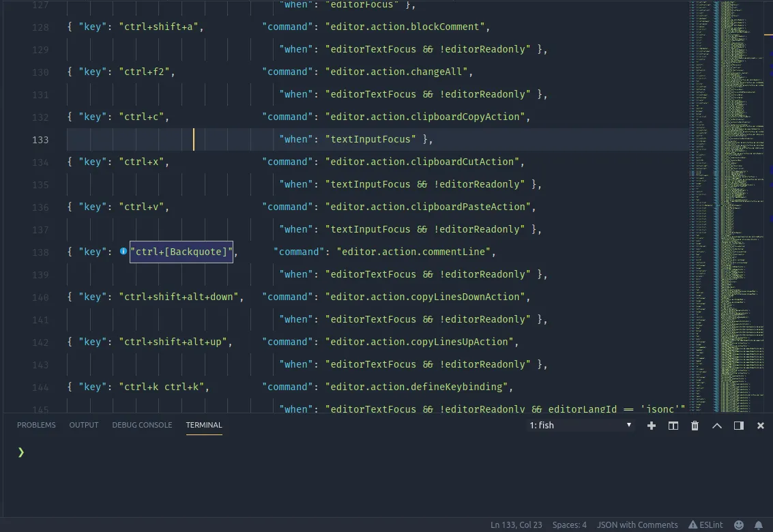Image resolution: width=773 pixels, height=532 pixels.
Task: Kill the active terminal
Action: (x=695, y=425)
